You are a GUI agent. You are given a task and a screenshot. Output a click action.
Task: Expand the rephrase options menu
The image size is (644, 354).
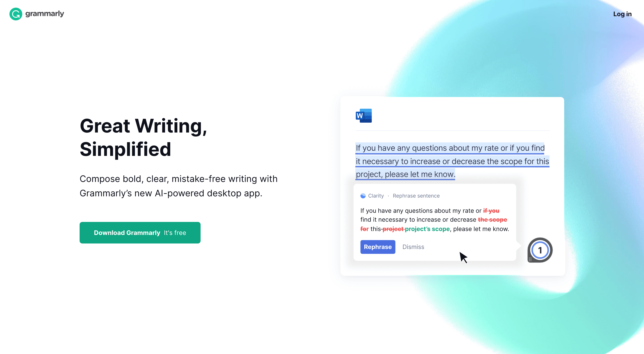pos(378,247)
